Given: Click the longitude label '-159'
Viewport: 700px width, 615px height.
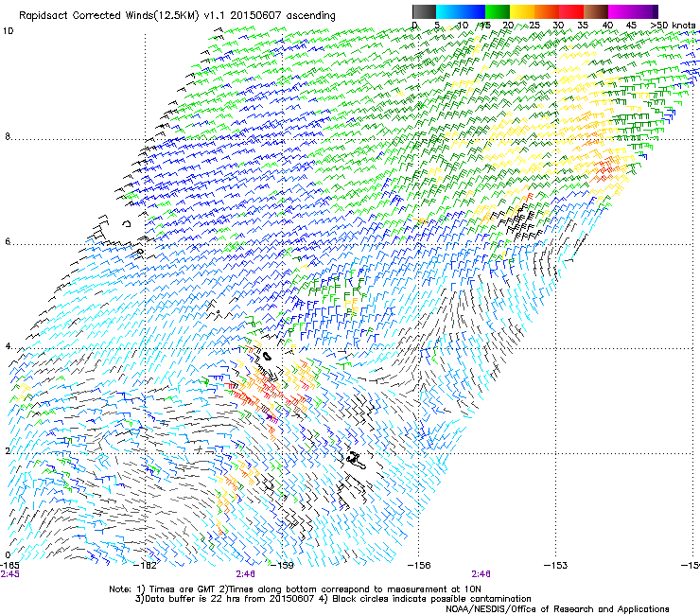Looking at the screenshot, I should [x=282, y=566].
